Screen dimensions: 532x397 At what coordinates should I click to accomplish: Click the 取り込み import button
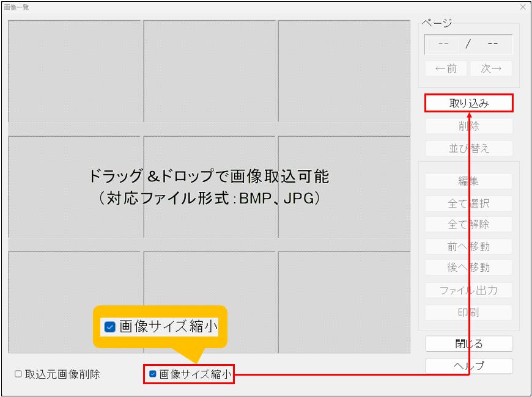click(468, 103)
